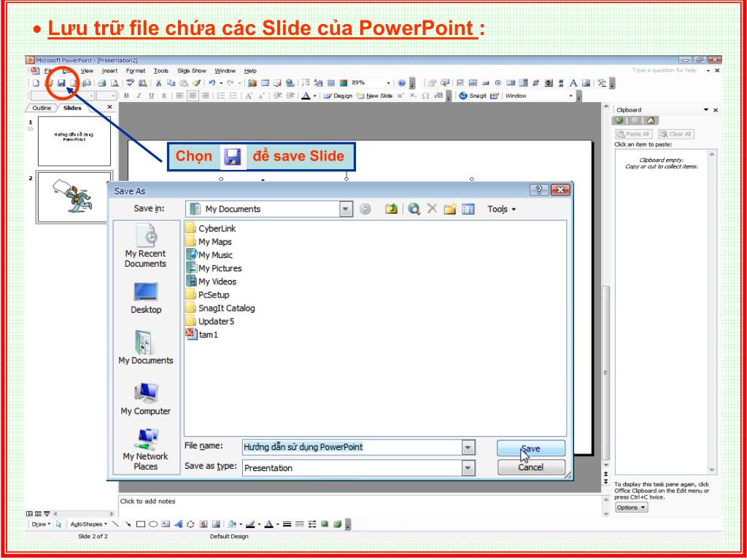The image size is (747, 560).
Task: Click Create New Folder icon in Save As
Action: pyautogui.click(x=449, y=209)
